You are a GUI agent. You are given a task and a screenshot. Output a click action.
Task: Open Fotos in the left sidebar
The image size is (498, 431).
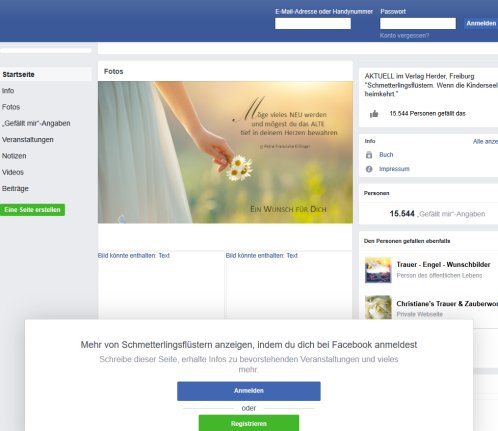11,107
